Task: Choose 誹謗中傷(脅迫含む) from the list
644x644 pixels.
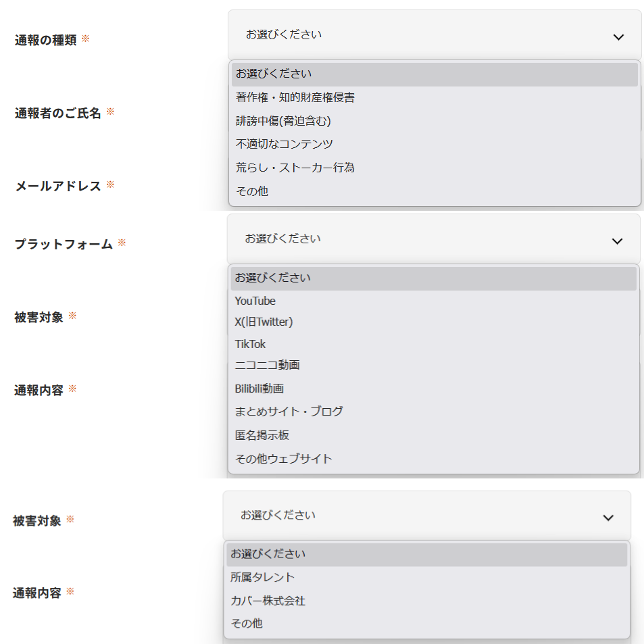Action: pyautogui.click(x=283, y=121)
